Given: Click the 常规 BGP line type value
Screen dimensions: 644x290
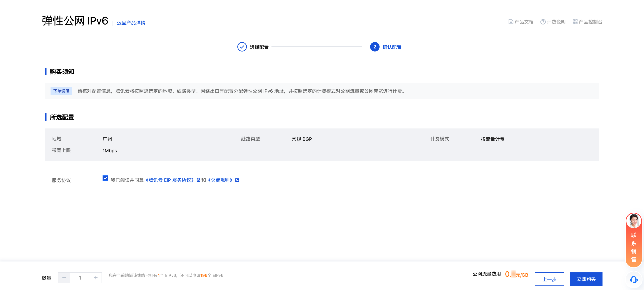Looking at the screenshot, I should pyautogui.click(x=302, y=139).
